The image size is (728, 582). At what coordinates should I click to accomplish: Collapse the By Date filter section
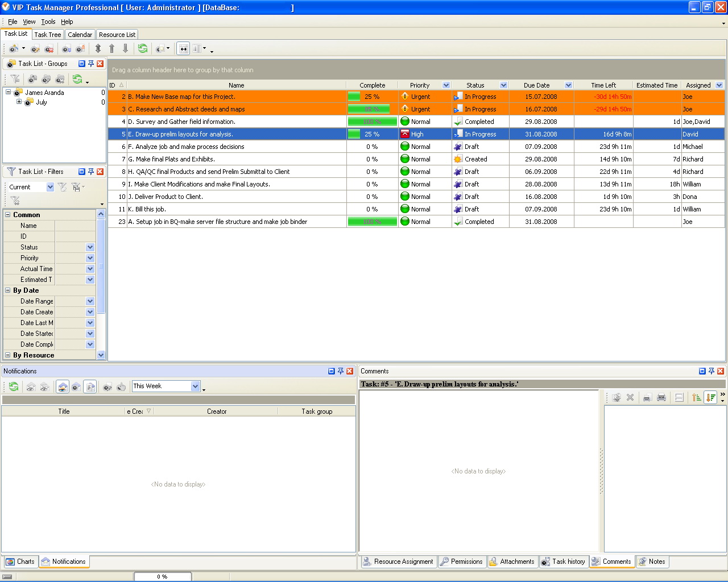pos(8,290)
